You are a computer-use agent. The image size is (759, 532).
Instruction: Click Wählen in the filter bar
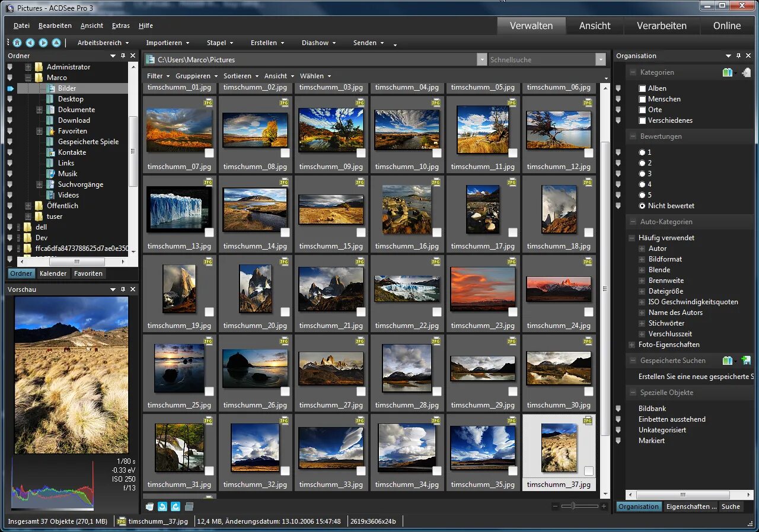315,76
